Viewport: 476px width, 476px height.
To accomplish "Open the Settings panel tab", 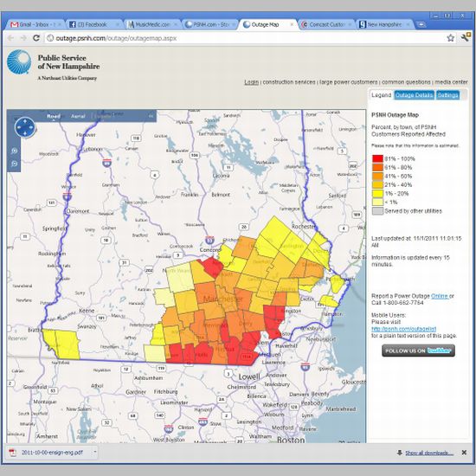I will [x=447, y=95].
